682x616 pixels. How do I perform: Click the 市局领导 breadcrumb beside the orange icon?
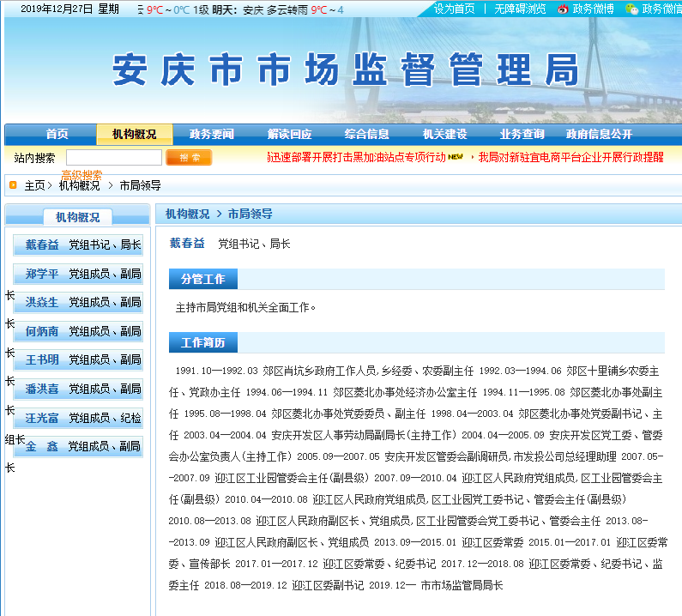[140, 186]
